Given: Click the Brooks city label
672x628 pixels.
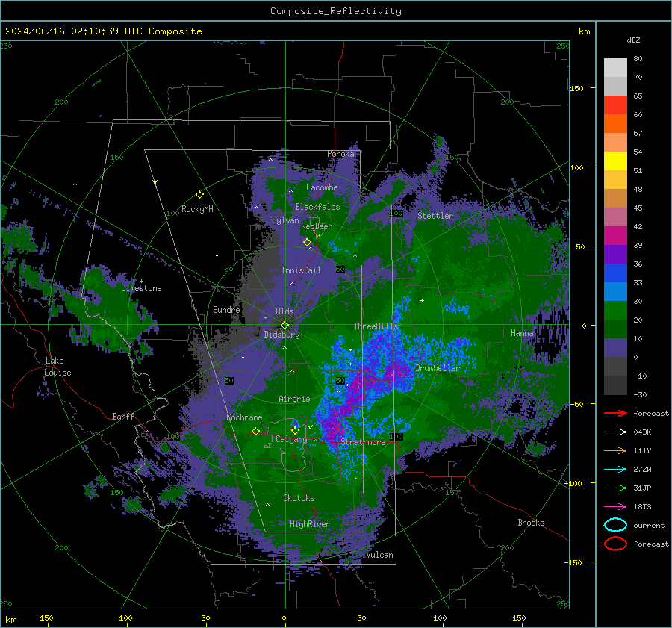Looking at the screenshot, I should pos(531,523).
